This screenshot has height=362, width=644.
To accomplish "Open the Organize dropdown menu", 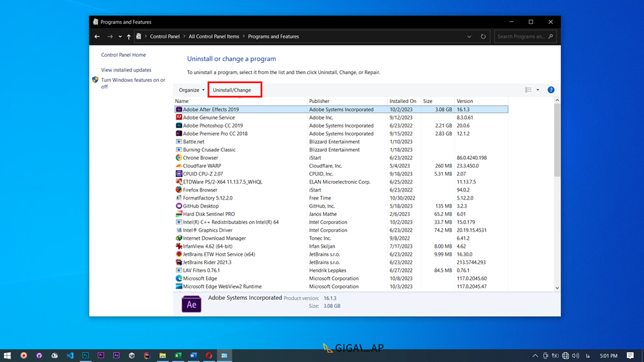I will 192,90.
